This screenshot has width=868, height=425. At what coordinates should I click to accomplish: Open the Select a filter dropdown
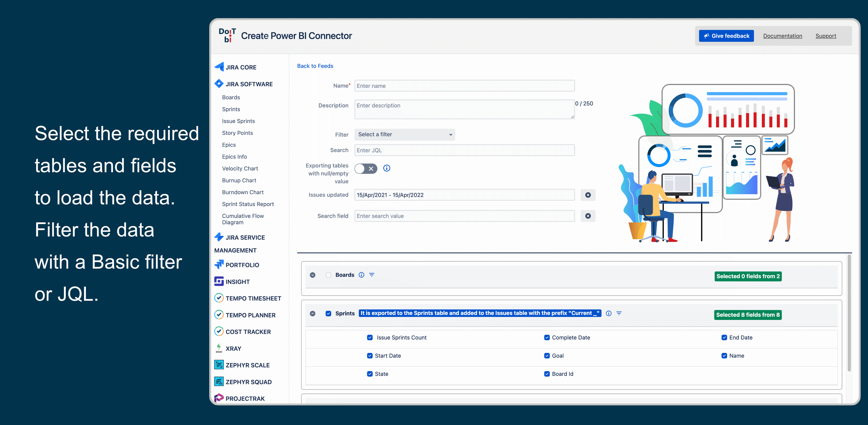405,135
